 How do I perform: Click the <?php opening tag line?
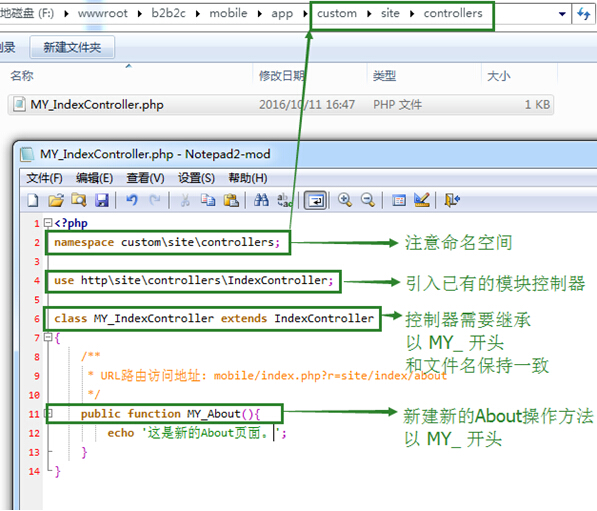71,223
